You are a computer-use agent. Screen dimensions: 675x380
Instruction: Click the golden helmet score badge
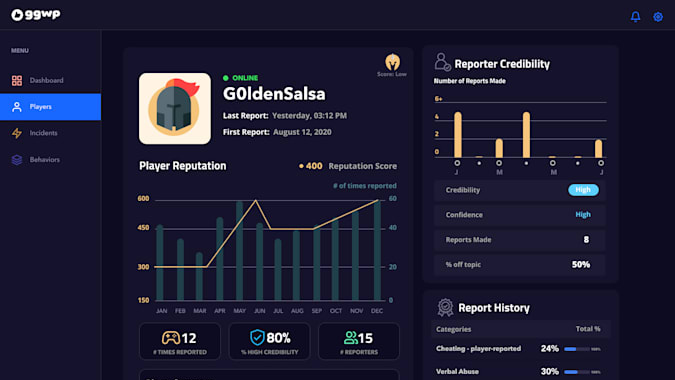(392, 62)
